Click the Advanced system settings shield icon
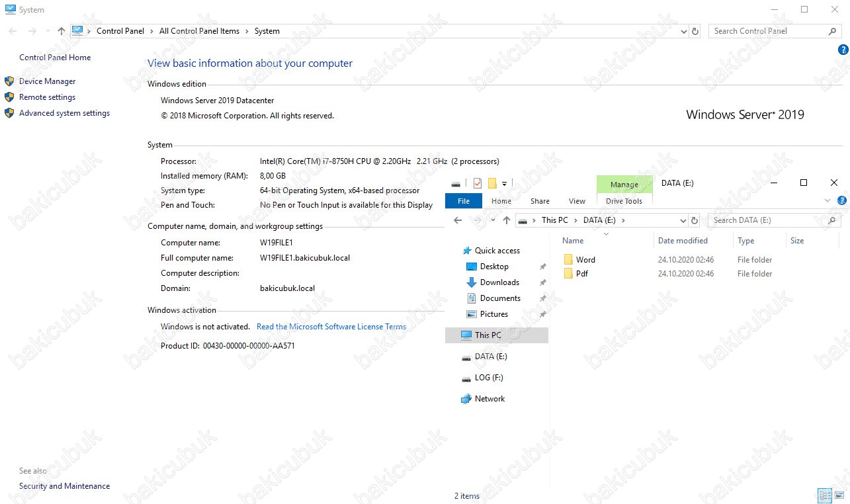 [9, 113]
